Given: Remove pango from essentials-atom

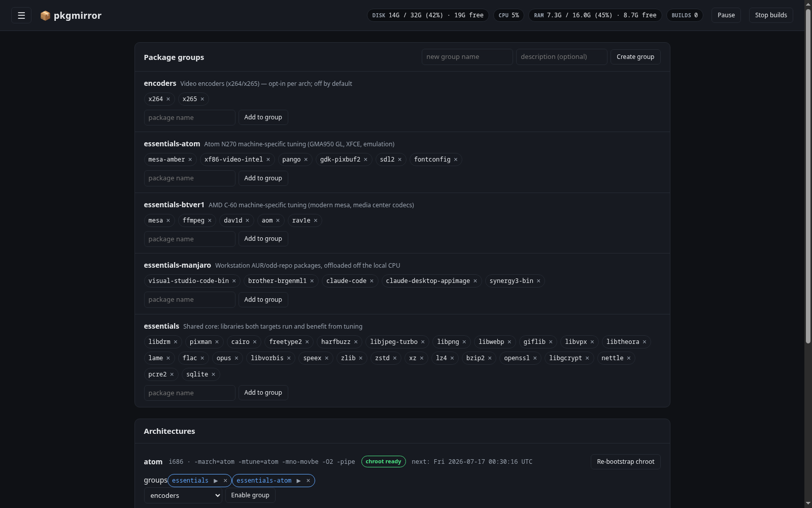Looking at the screenshot, I should [x=306, y=160].
